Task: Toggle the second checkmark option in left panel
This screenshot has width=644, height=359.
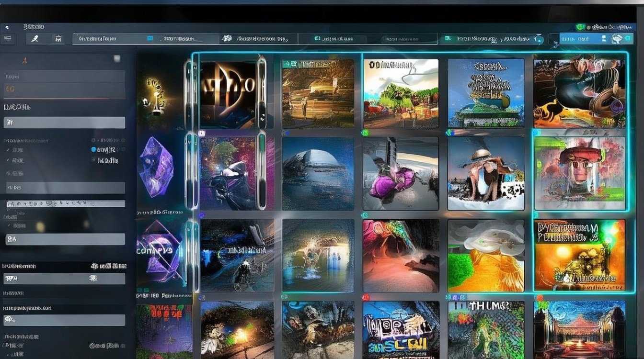Action: pyautogui.click(x=8, y=161)
